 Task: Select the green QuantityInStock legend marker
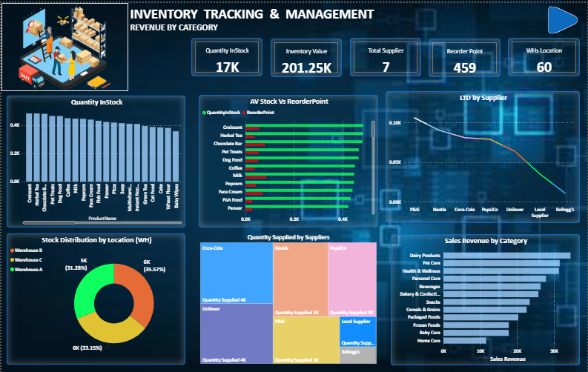point(204,113)
